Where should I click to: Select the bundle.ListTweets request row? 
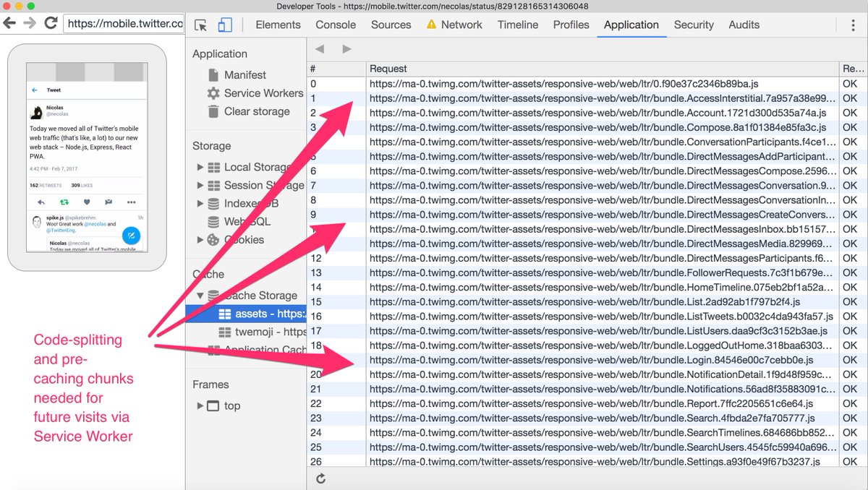point(587,316)
